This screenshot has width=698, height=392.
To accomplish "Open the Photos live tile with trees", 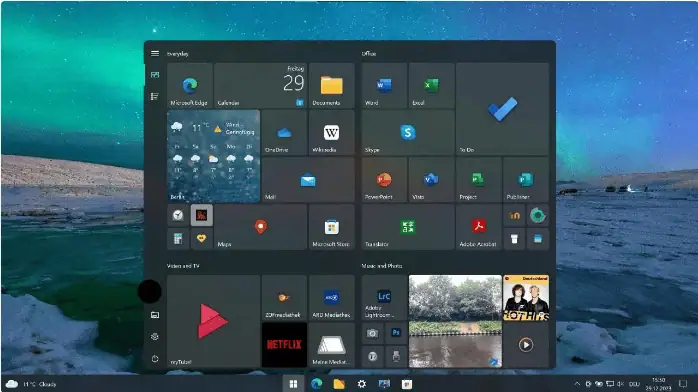I will tap(455, 321).
